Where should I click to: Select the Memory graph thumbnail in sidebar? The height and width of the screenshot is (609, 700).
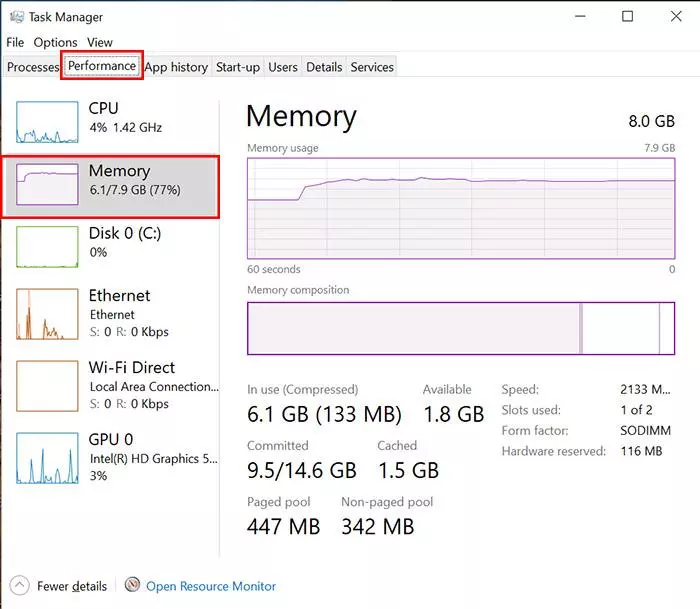coord(47,184)
